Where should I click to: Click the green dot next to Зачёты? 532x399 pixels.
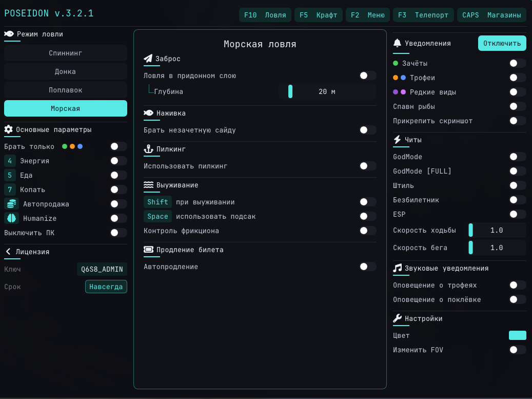pyautogui.click(x=396, y=63)
